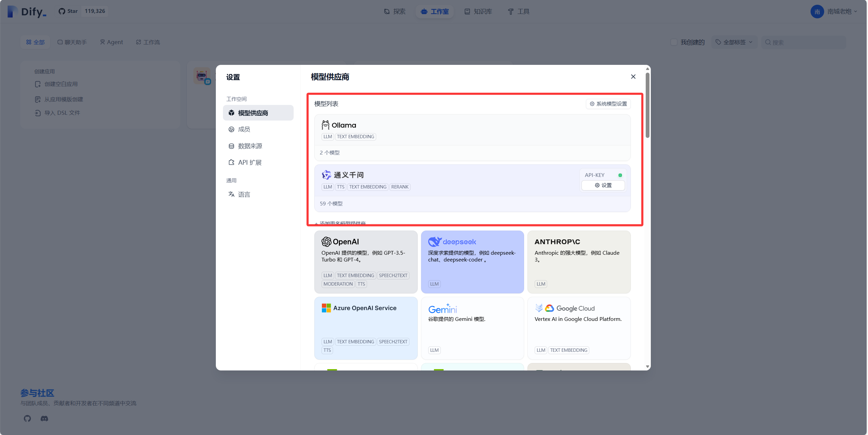This screenshot has width=868, height=435.
Task: Click the GitHub icon in footer
Action: (27, 418)
